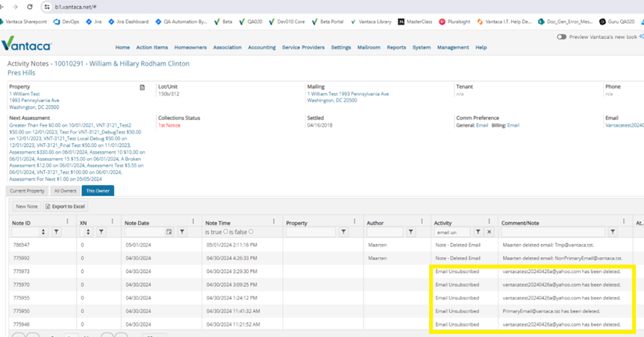This screenshot has width=644, height=337.
Task: Open the Reports menu
Action: point(396,48)
